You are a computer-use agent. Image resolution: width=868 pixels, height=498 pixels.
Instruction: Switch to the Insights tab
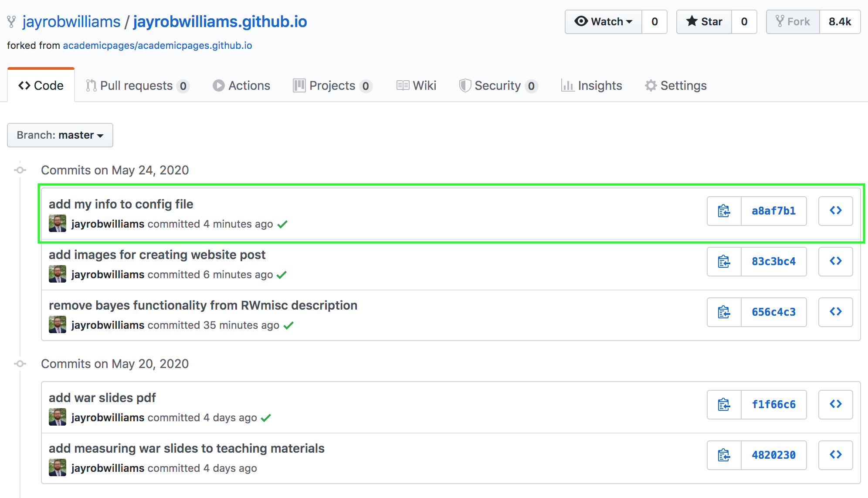tap(591, 86)
